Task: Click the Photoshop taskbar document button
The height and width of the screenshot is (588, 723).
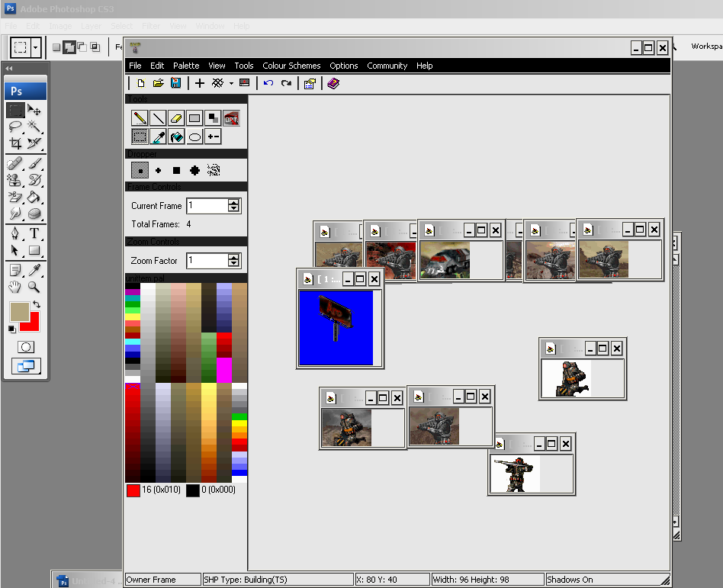Action: tap(85, 580)
